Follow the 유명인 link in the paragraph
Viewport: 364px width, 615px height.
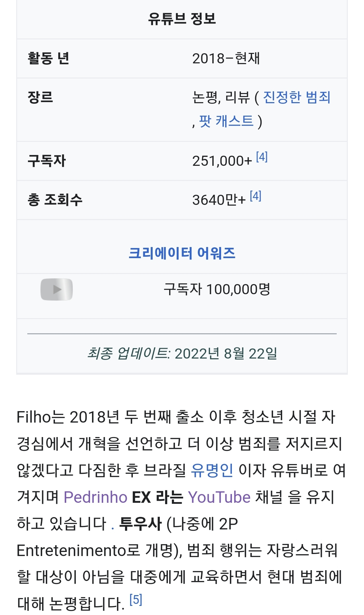click(212, 470)
